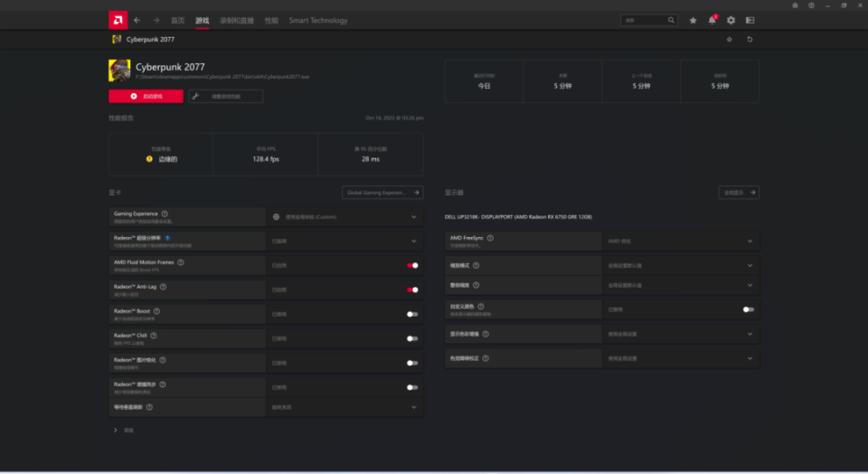Switch to 首页 home tab

(x=178, y=21)
